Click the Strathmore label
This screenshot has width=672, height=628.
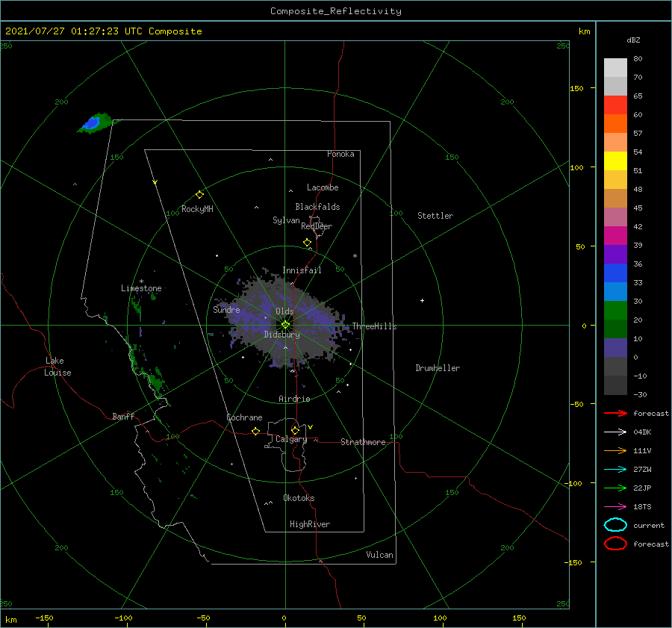pos(363,442)
